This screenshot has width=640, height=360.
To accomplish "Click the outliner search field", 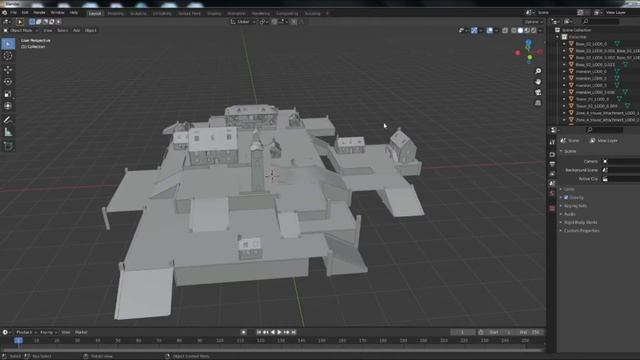I will (601, 21).
